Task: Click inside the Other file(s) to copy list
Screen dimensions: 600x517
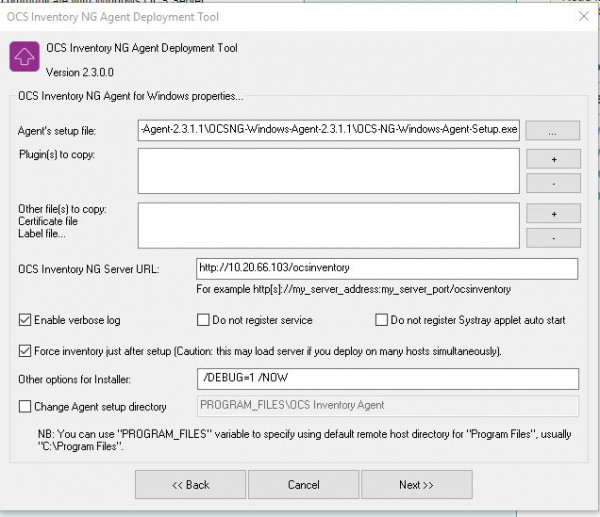Action: coord(329,226)
